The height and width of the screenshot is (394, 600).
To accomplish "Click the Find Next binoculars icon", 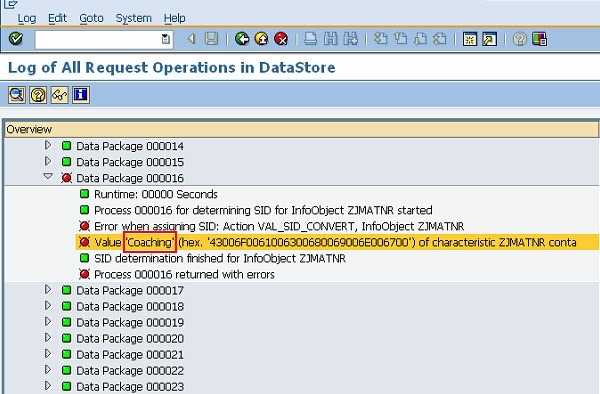I will click(351, 39).
